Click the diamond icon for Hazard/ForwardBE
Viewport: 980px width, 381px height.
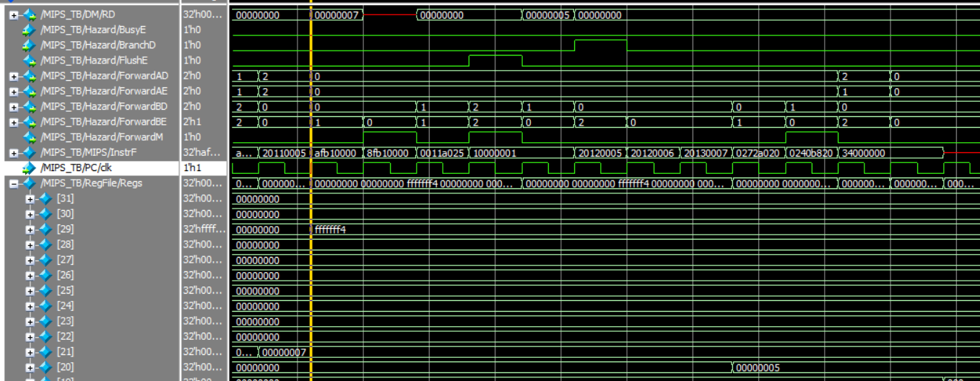[30, 122]
